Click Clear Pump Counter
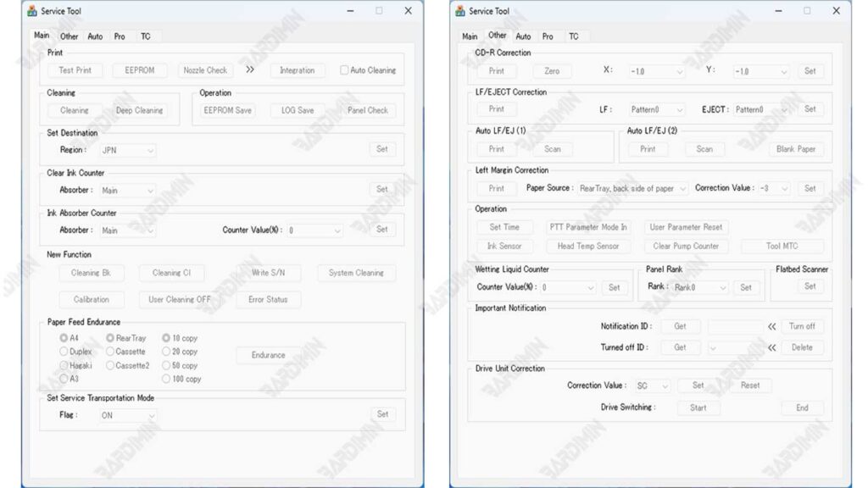This screenshot has width=868, height=488. [687, 247]
